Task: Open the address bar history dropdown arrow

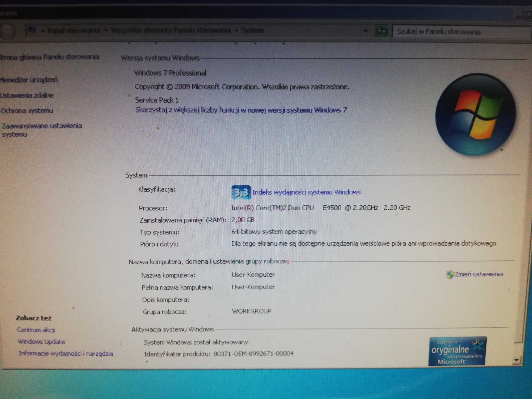Action: 366,31
